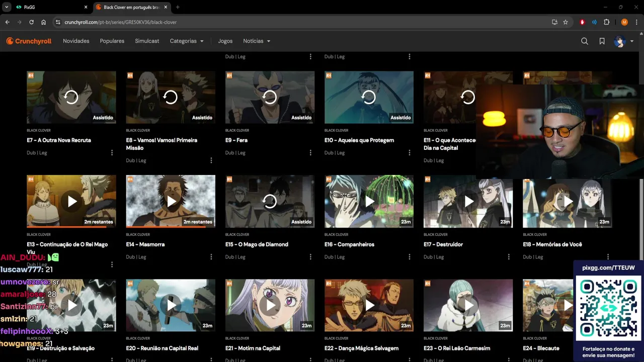This screenshot has height=362, width=644.
Task: Play episode E21 Motim na Capital
Action: click(x=270, y=305)
